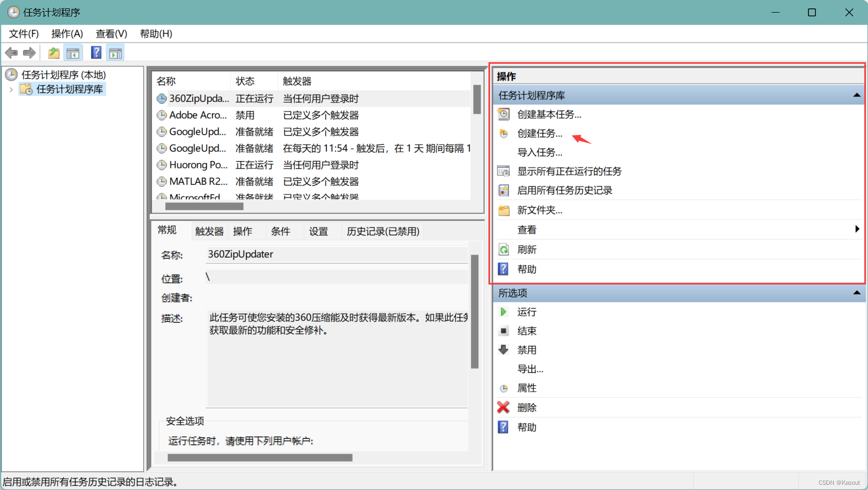Select the Adobe Acro... task row
The image size is (868, 490).
(x=312, y=115)
